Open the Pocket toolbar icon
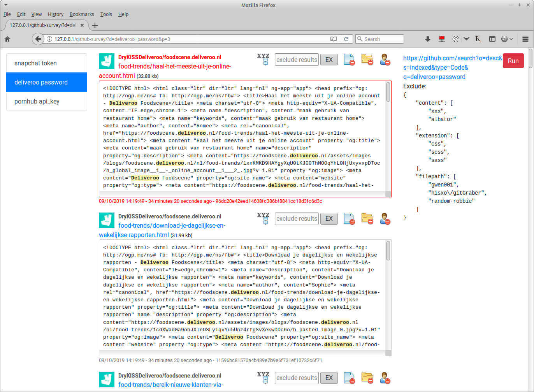 466,39
